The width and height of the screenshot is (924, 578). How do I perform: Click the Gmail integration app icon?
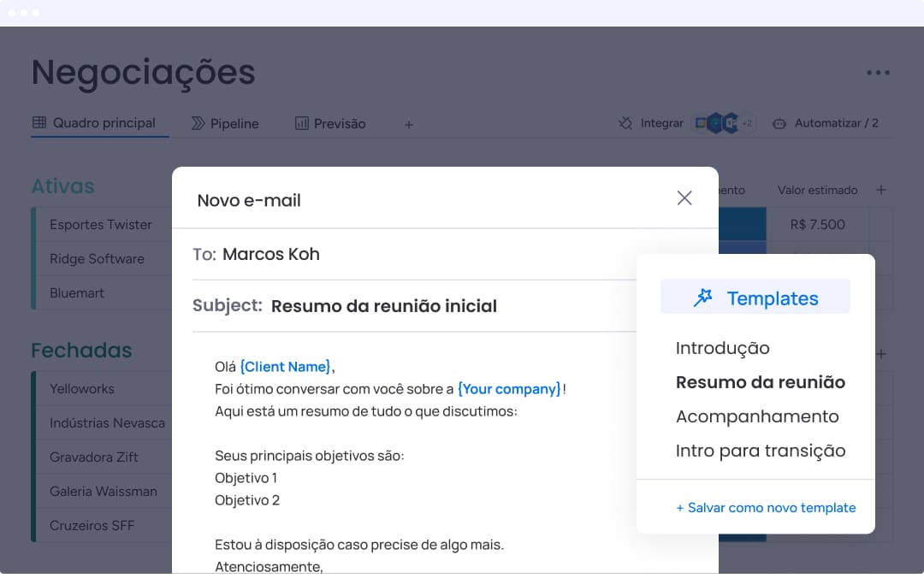pos(702,122)
